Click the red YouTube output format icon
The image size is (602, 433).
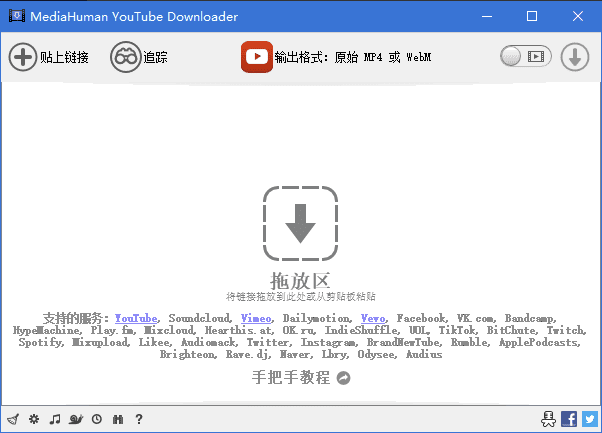(x=256, y=57)
